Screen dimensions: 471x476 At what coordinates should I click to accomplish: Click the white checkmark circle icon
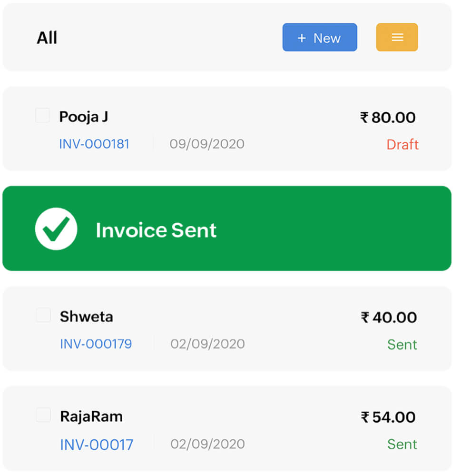click(56, 229)
